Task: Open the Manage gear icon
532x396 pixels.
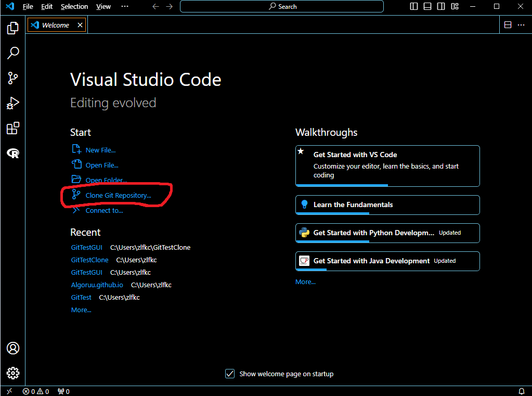Action: (13, 373)
